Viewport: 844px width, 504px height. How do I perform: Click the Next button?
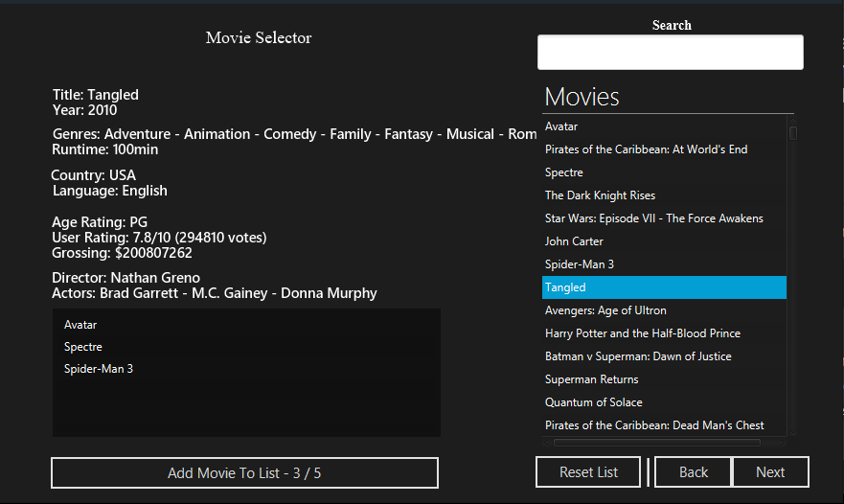point(770,472)
